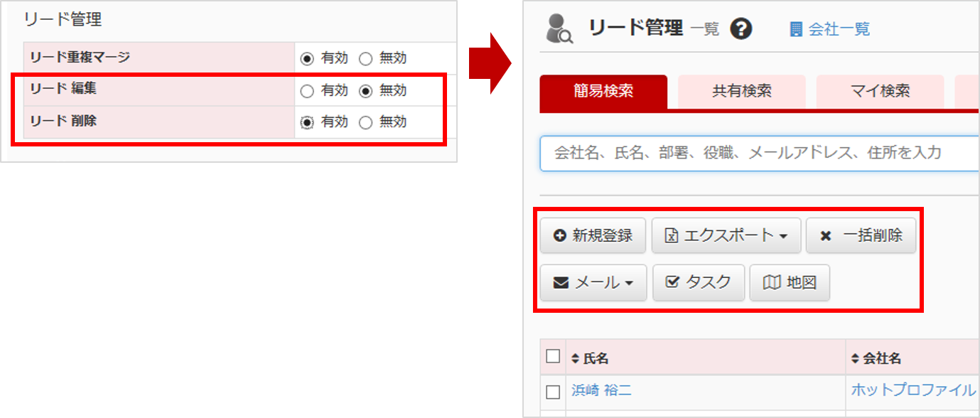The image size is (980, 418).
Task: Open the 会社一覧 link
Action: [830, 29]
